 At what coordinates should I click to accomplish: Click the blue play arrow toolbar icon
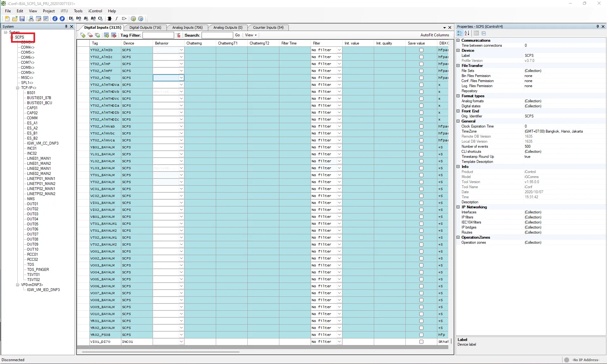[x=62, y=19]
